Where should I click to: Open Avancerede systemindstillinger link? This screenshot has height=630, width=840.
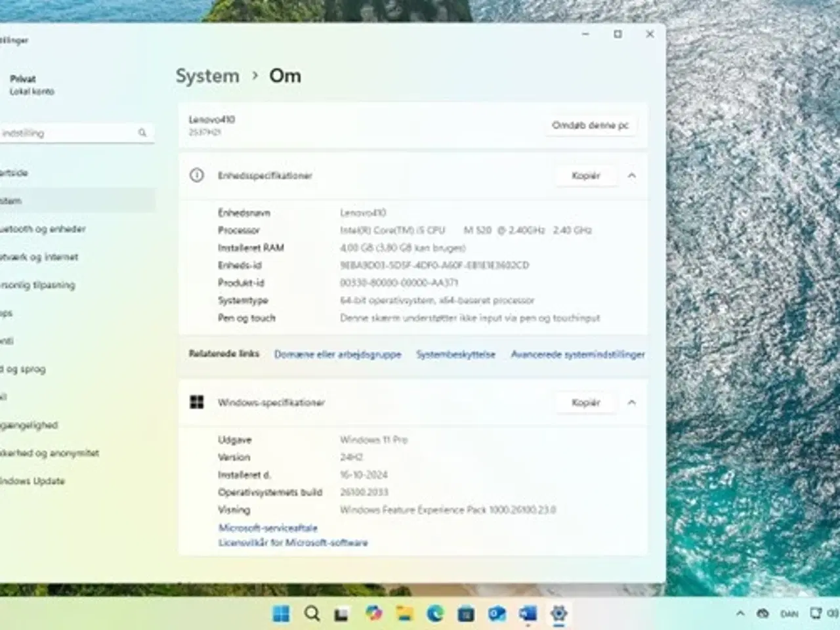[577, 354]
